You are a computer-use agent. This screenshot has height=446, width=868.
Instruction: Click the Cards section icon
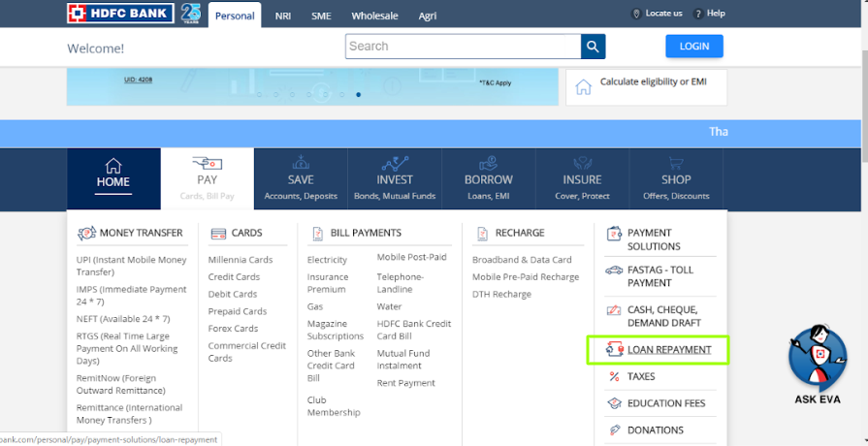218,234
